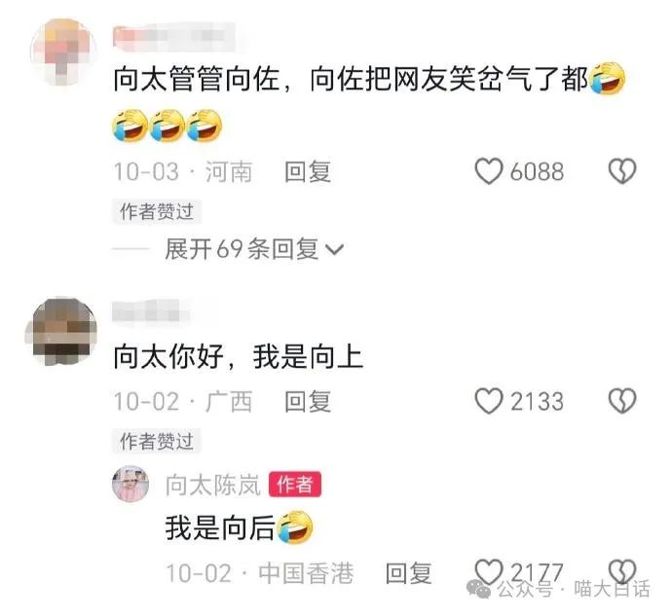Reply to the Guangxi comment
Image resolution: width=672 pixels, height=616 pixels.
click(x=308, y=401)
